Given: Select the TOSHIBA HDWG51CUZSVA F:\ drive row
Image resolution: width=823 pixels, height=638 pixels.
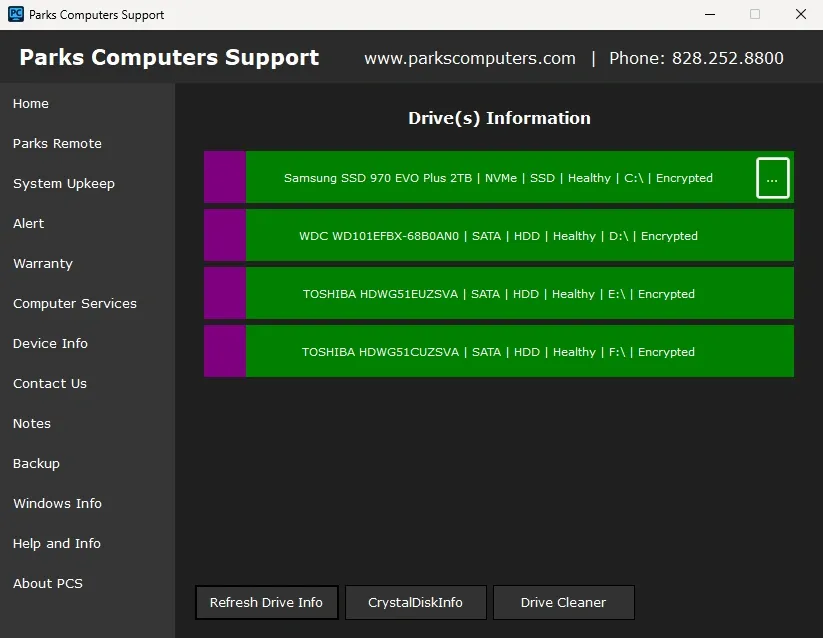Looking at the screenshot, I should click(x=499, y=351).
